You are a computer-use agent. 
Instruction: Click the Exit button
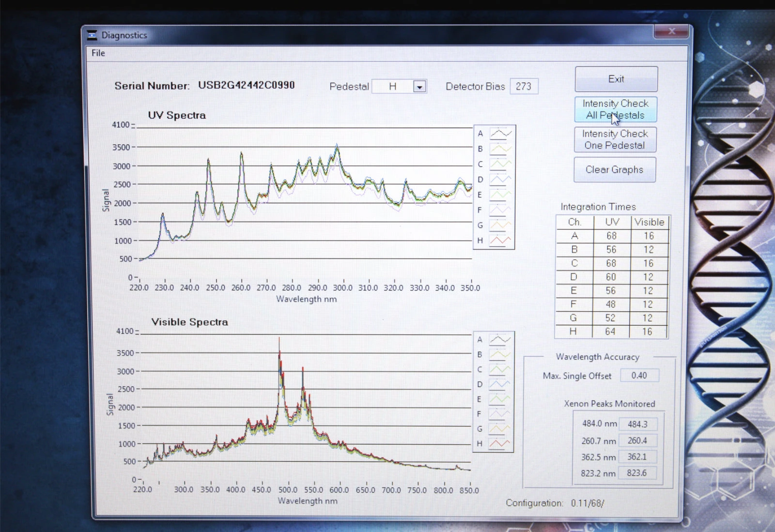(616, 79)
